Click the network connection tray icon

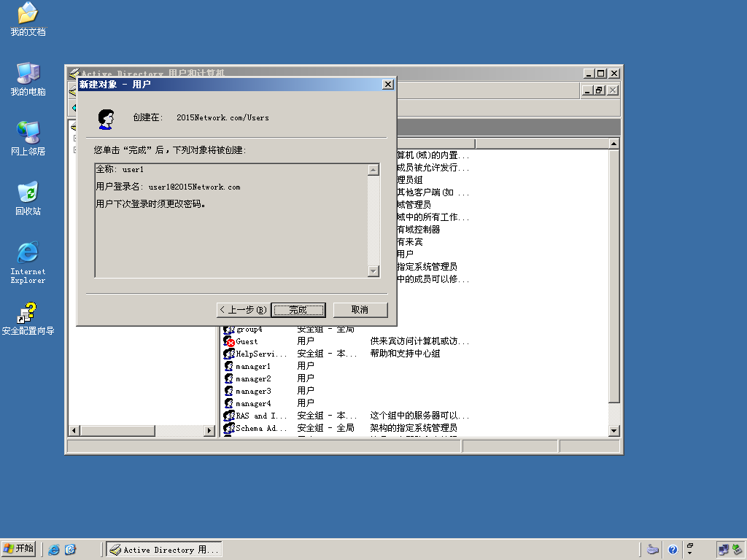pyautogui.click(x=724, y=550)
